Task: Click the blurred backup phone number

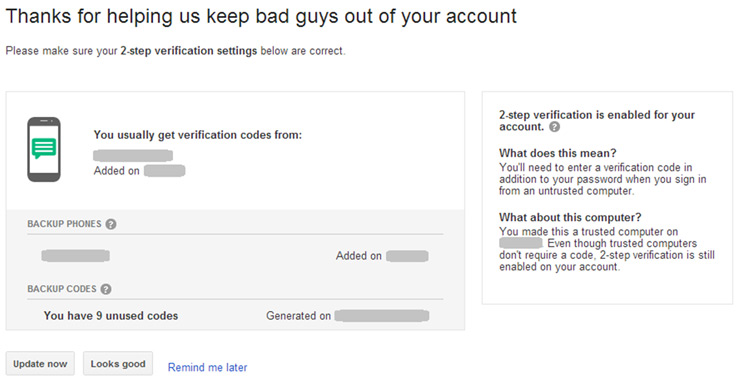Action: coord(76,256)
